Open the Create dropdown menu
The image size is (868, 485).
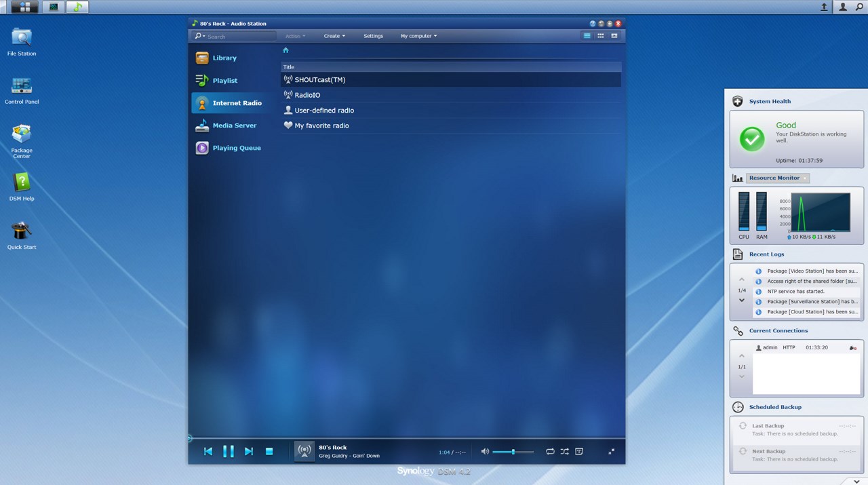pos(334,36)
